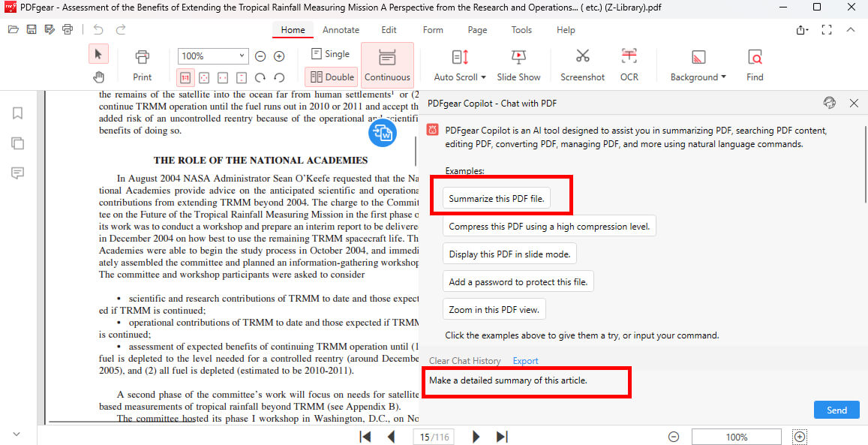Open the Background options menu
The width and height of the screenshot is (868, 445).
tap(698, 64)
